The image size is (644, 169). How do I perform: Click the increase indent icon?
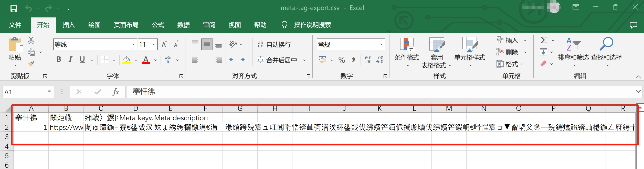(x=245, y=60)
